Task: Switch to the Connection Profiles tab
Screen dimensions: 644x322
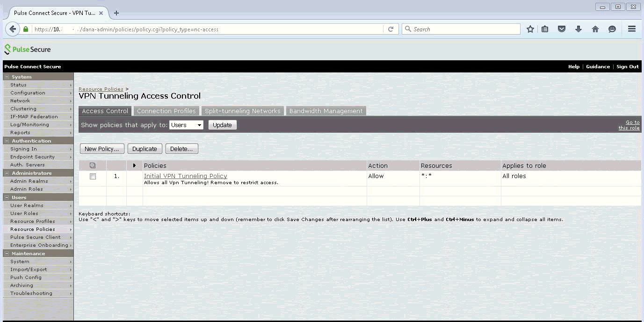Action: pyautogui.click(x=166, y=111)
